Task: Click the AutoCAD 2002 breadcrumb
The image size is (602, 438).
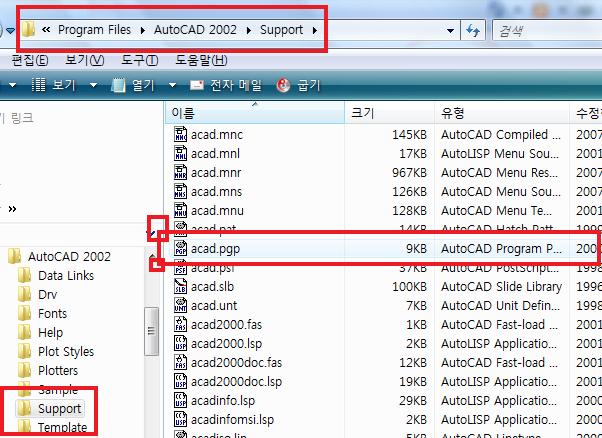Action: 195,30
